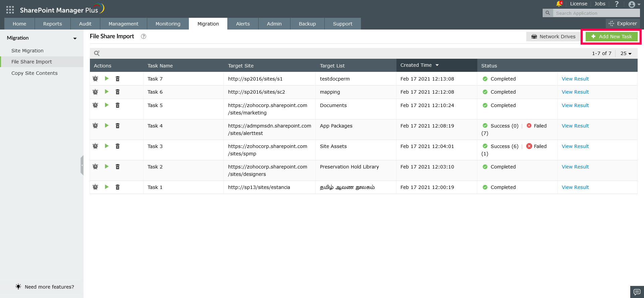
Task: Open the Jobs link
Action: click(x=600, y=4)
